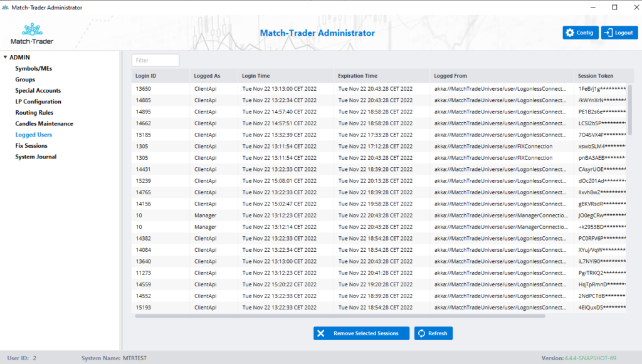Select the row with Login ID 14084

(379, 250)
